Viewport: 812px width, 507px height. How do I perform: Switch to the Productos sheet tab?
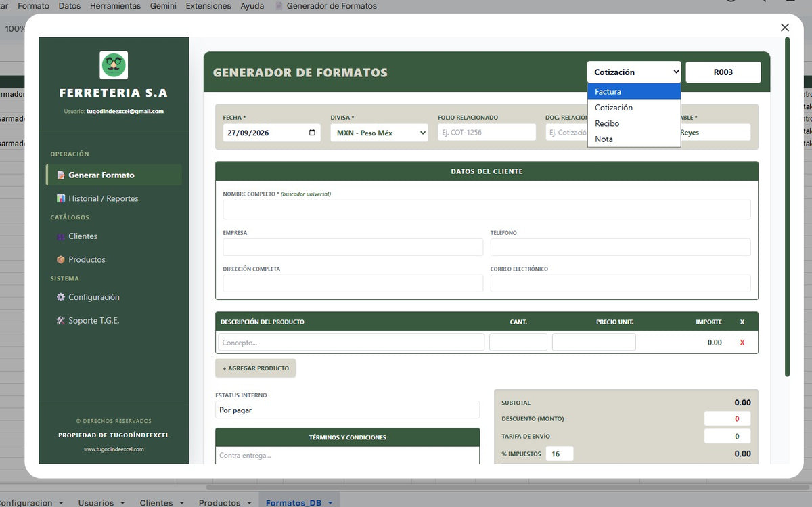[219, 503]
